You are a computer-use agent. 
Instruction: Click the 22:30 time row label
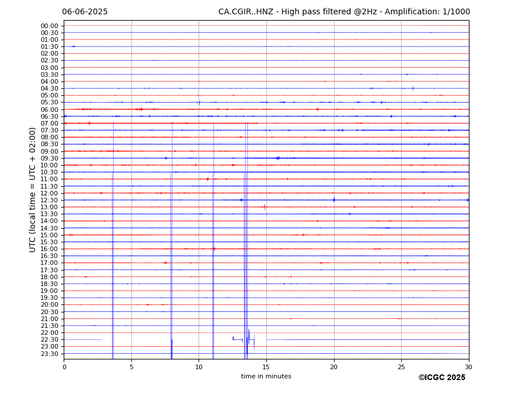click(x=49, y=340)
